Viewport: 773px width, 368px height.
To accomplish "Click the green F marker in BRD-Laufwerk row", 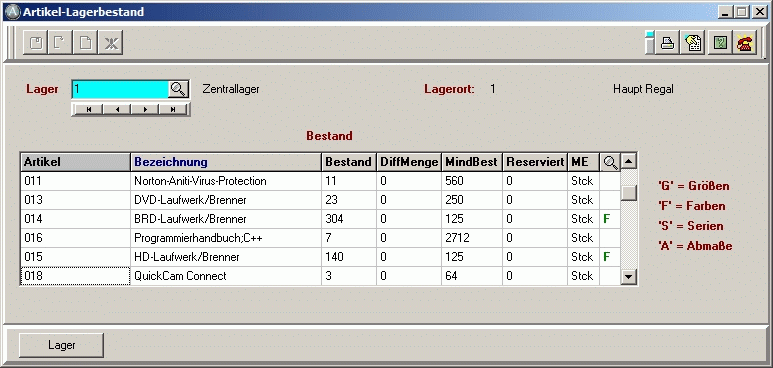I will click(x=606, y=219).
